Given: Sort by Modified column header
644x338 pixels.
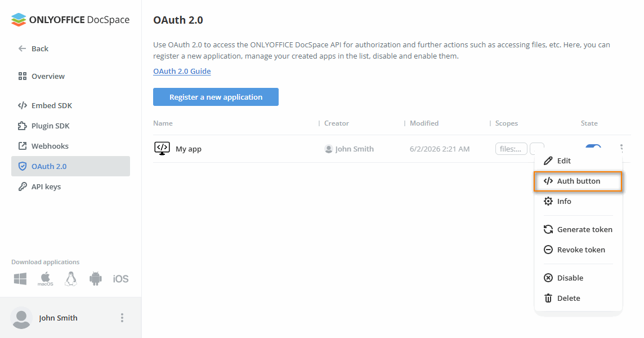Looking at the screenshot, I should pos(424,123).
